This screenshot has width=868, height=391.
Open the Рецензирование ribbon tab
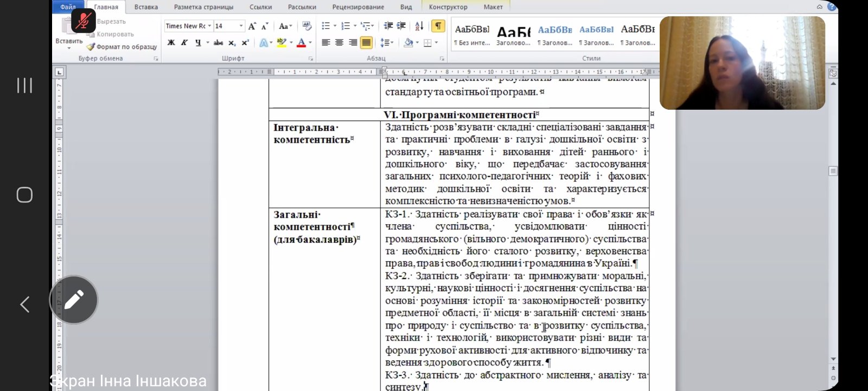[358, 7]
